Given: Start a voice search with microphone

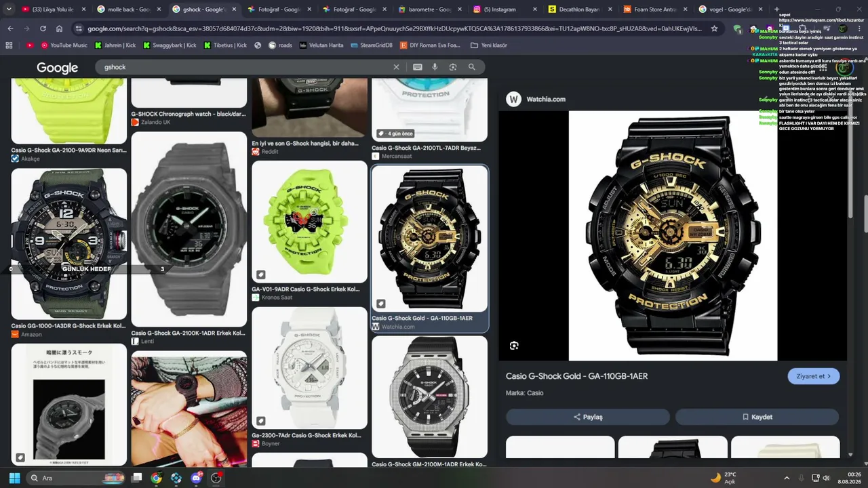Looking at the screenshot, I should [x=435, y=67].
